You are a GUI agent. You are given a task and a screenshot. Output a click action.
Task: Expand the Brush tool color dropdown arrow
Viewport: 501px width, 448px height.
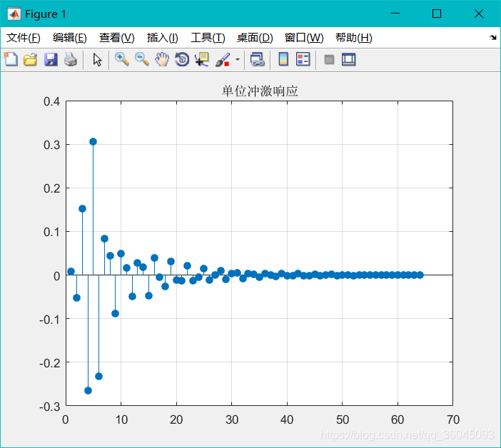237,60
